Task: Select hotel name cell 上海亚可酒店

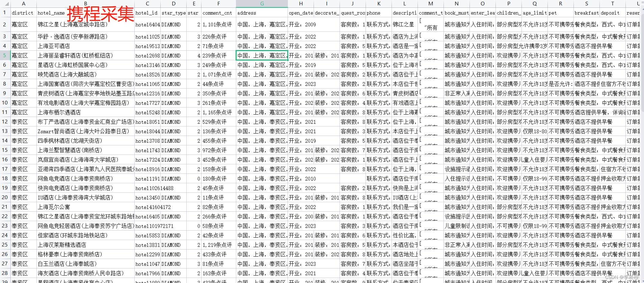Action: [85, 46]
